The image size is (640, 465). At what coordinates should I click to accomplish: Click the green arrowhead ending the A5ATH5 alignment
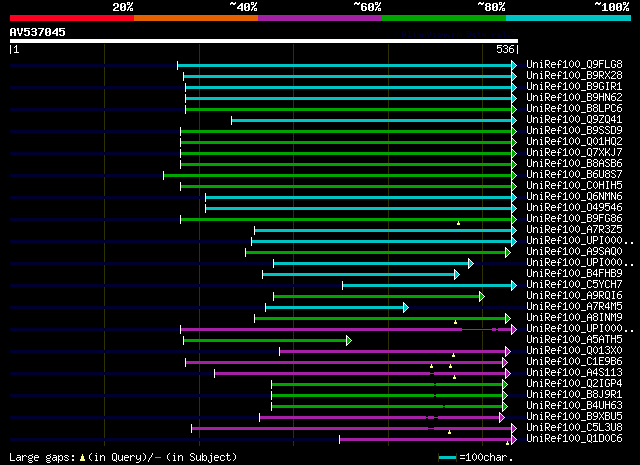pos(349,340)
